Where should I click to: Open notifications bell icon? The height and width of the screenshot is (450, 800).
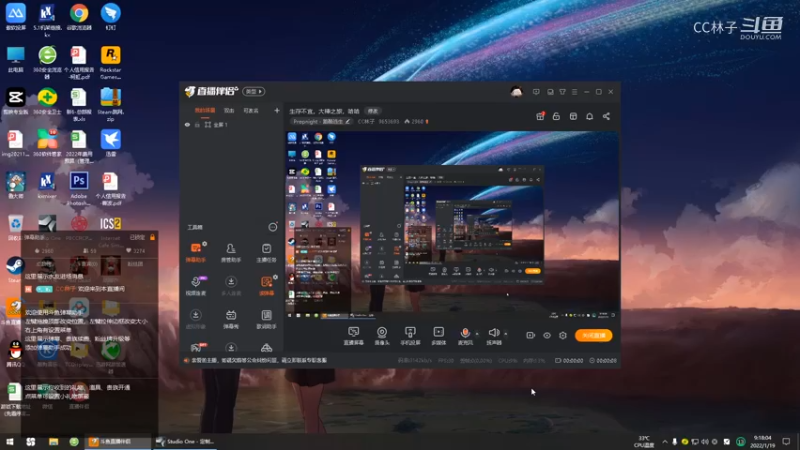[589, 116]
